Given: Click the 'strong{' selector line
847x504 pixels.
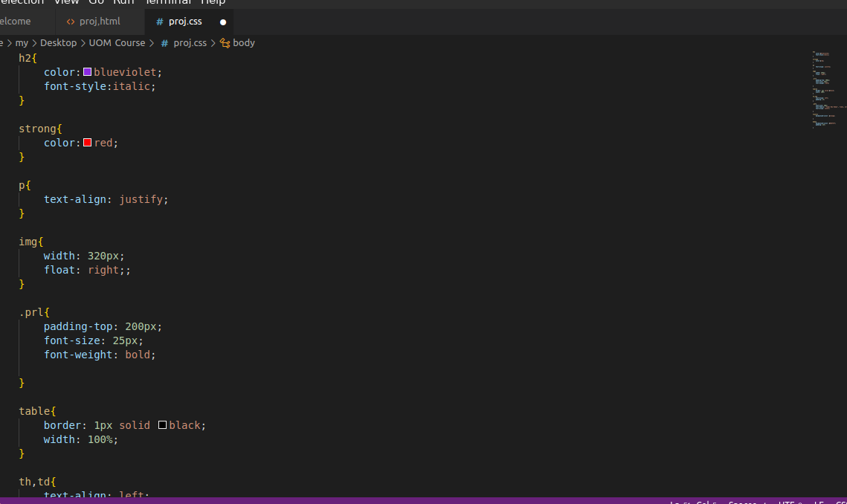Looking at the screenshot, I should point(40,129).
